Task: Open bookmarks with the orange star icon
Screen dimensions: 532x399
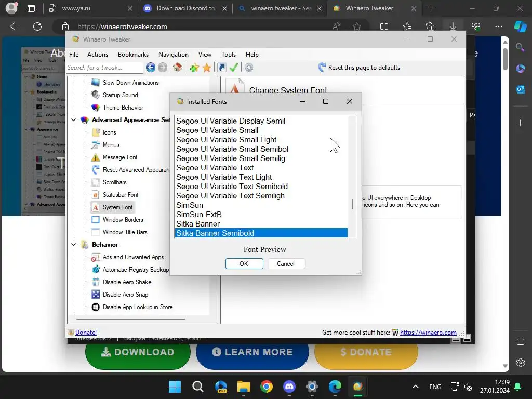Action: point(207,68)
